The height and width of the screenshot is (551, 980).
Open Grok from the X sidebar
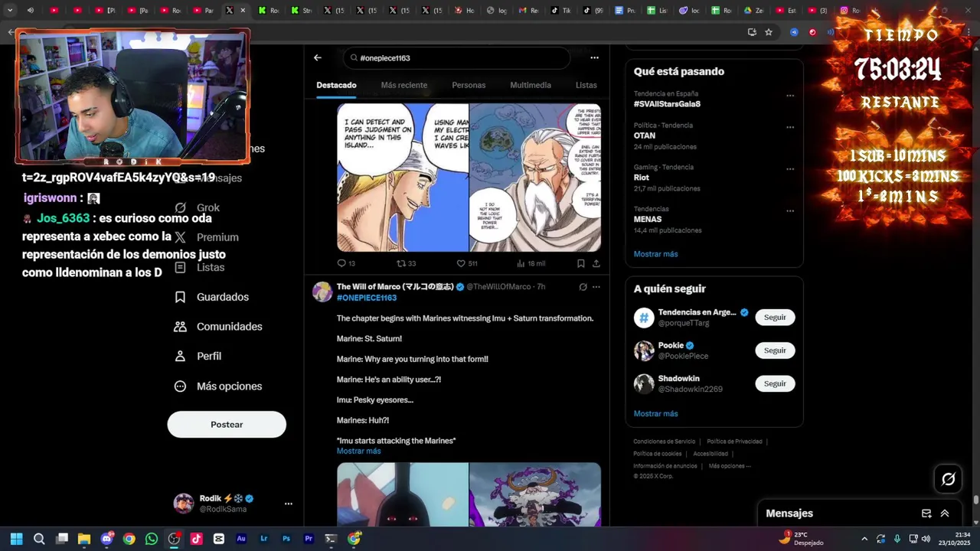coord(198,207)
